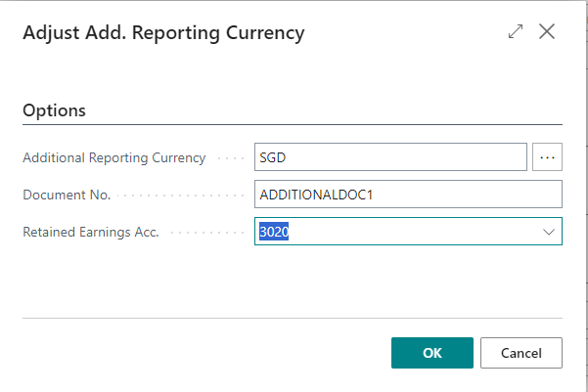Screen dimensions: 588x392
Task: Expand the Retained Earnings Acc. dropdown chevron
Action: click(549, 232)
